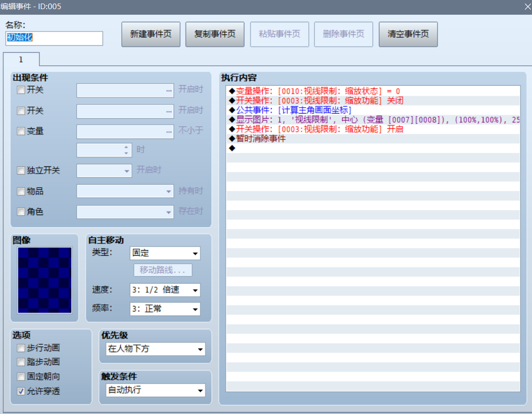Viewport: 532px width, 414px height.
Task: Toggle 踏步动画 option checkbox
Action: (21, 362)
